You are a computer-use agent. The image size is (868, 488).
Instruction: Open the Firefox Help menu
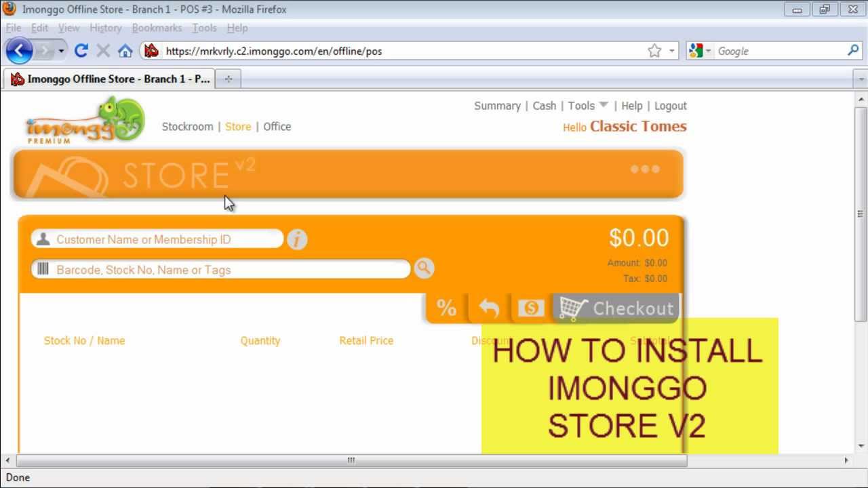[x=237, y=28]
